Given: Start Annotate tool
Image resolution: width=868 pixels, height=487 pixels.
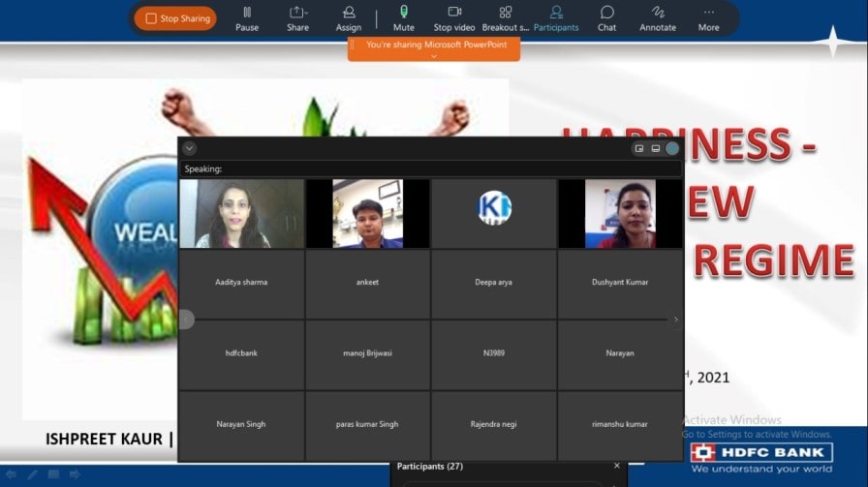Looking at the screenshot, I should pos(658,17).
